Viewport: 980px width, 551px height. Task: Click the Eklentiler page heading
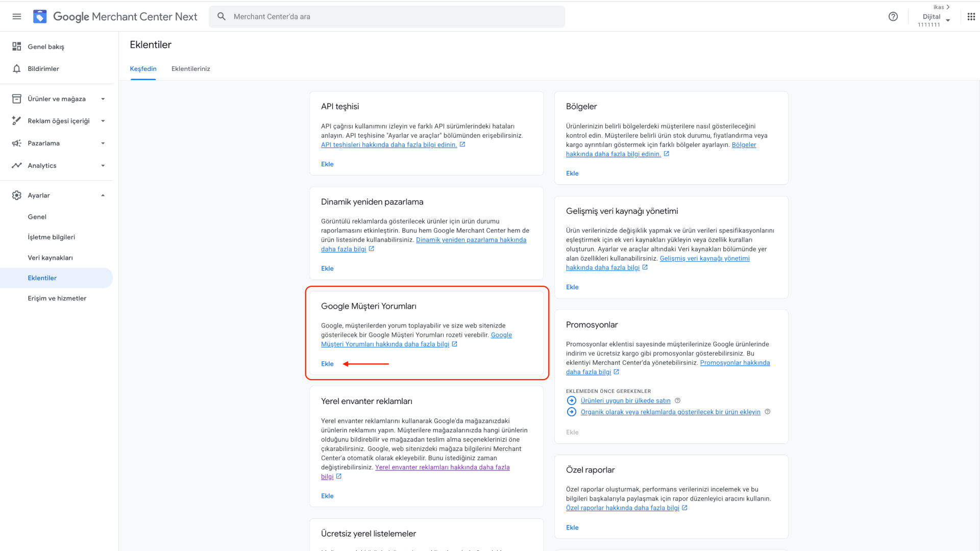(151, 45)
